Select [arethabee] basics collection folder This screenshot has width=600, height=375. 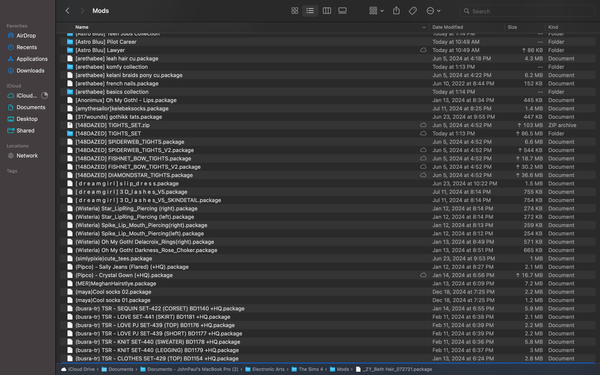pos(329,92)
